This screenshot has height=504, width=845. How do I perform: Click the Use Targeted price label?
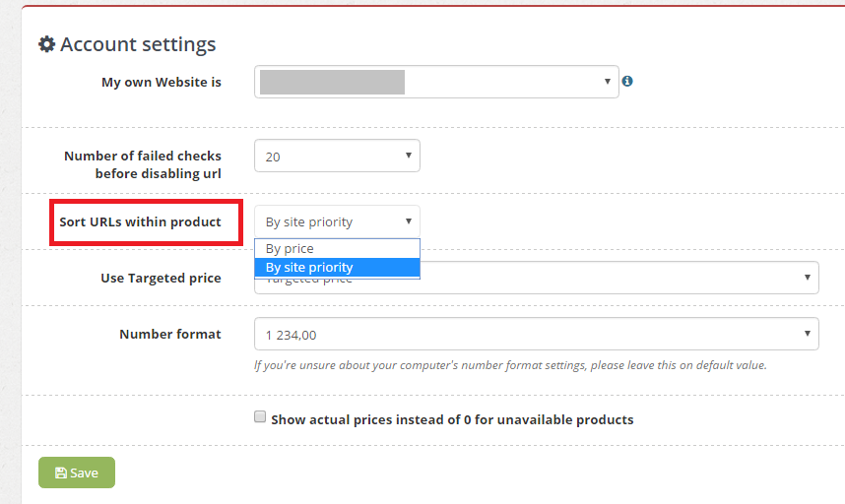pyautogui.click(x=161, y=278)
